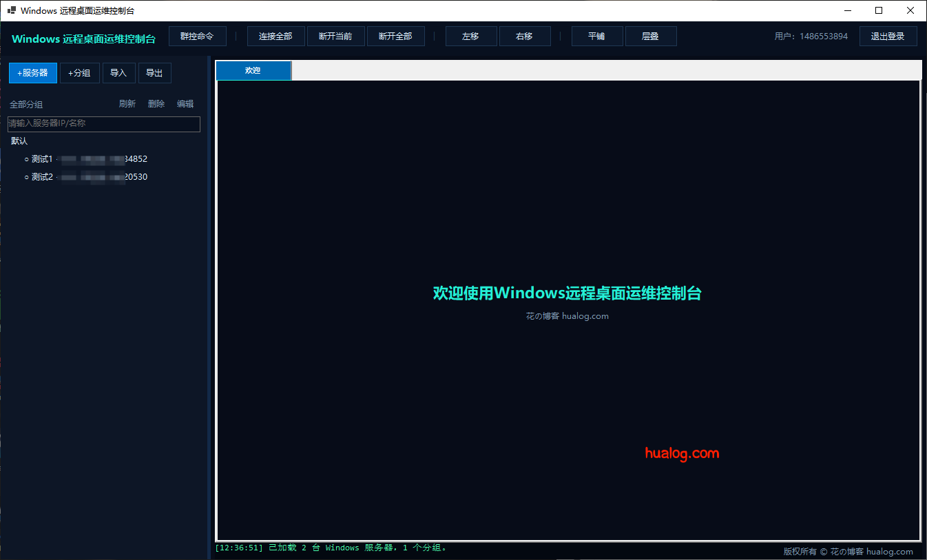927x560 pixels.
Task: Export server list via 导出
Action: (155, 73)
